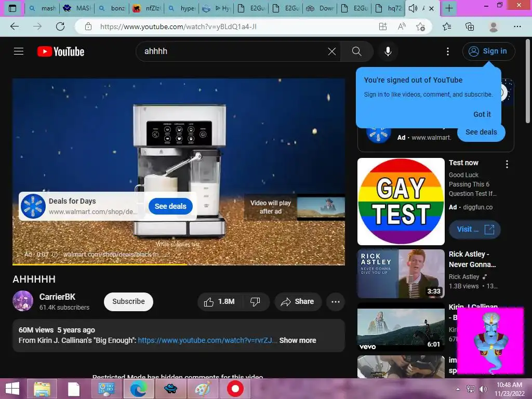Click browser back arrow
The width and height of the screenshot is (532, 399).
tap(15, 26)
